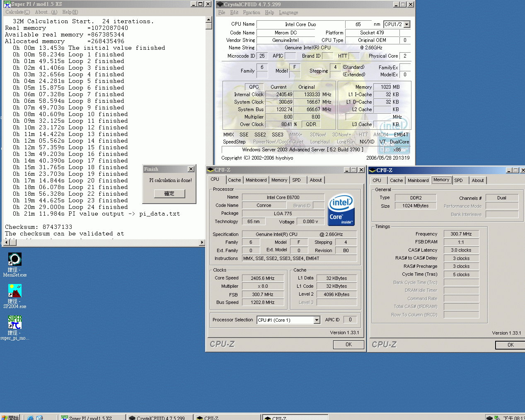Click the APIC ID field in CPU-Z
The height and width of the screenshot is (420, 525).
coord(350,320)
